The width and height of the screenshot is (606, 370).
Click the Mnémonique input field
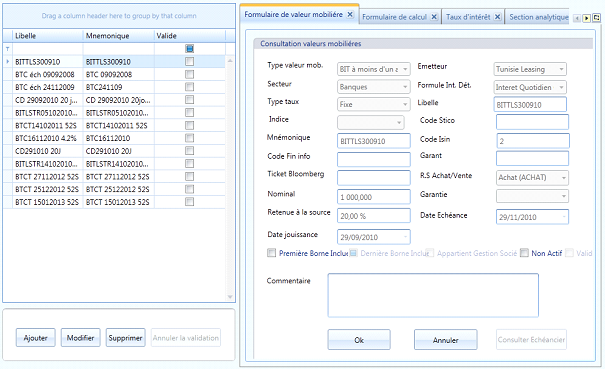click(x=374, y=141)
